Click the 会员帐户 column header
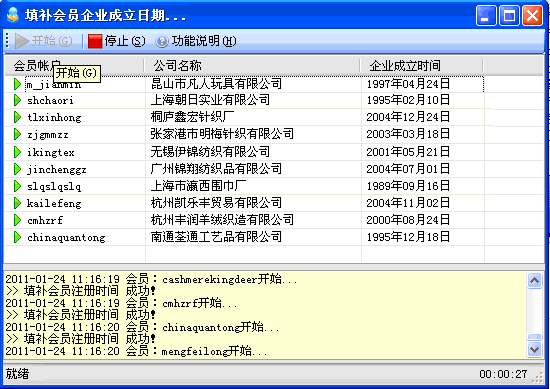The width and height of the screenshot is (550, 389). (x=74, y=66)
